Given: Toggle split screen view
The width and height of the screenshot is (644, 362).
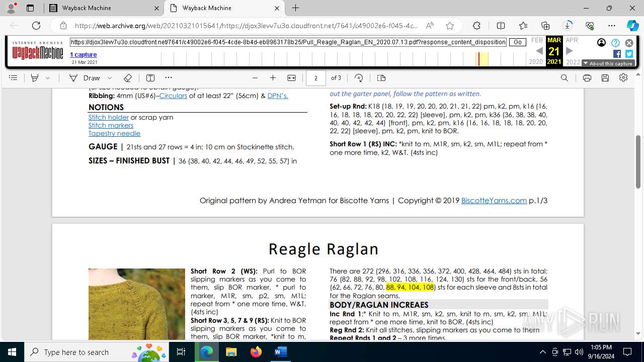Looking at the screenshot, I should tap(501, 26).
